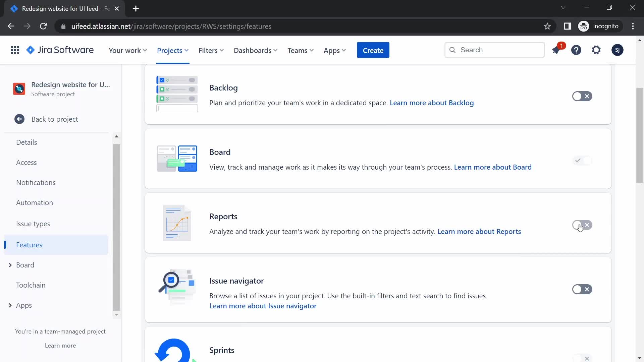Click Learn more about Reports link

(479, 231)
